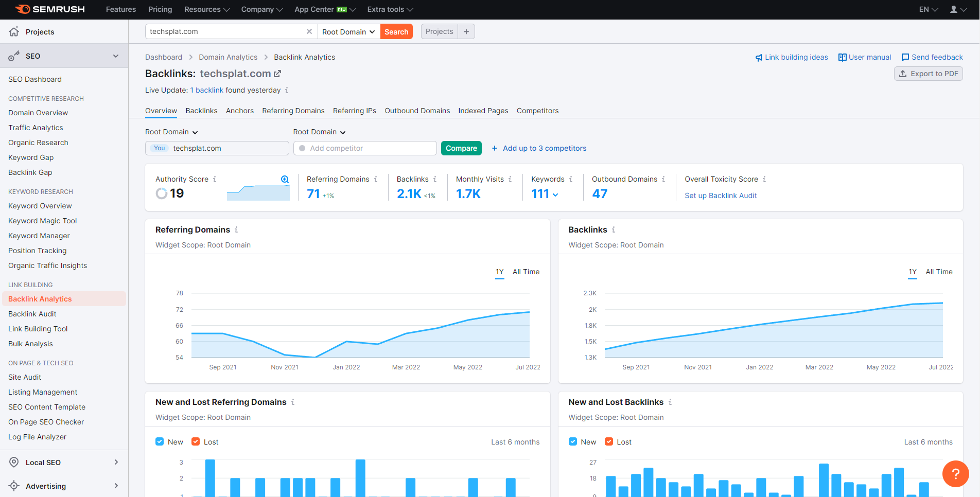Click the Semrush logo
This screenshot has width=980, height=497.
pos(50,9)
